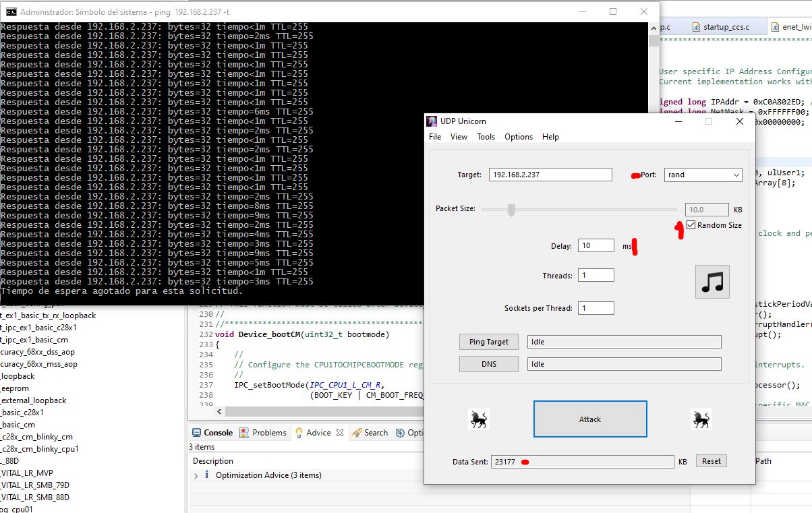This screenshot has width=812, height=513.
Task: Open Search using its flashlight icon
Action: pos(358,433)
